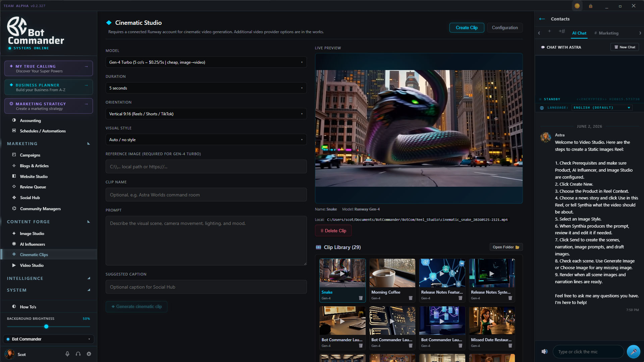The height and width of the screenshot is (362, 644).
Task: Go to AI Influencers
Action: 32,244
